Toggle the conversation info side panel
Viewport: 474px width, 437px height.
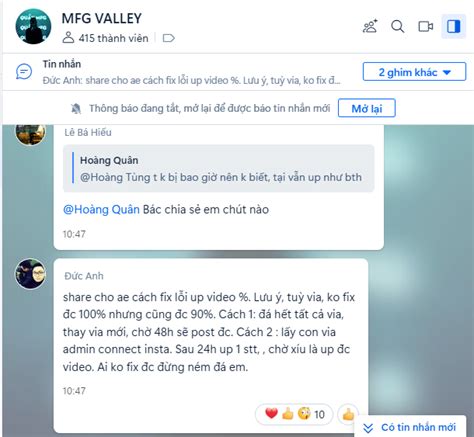pyautogui.click(x=453, y=26)
